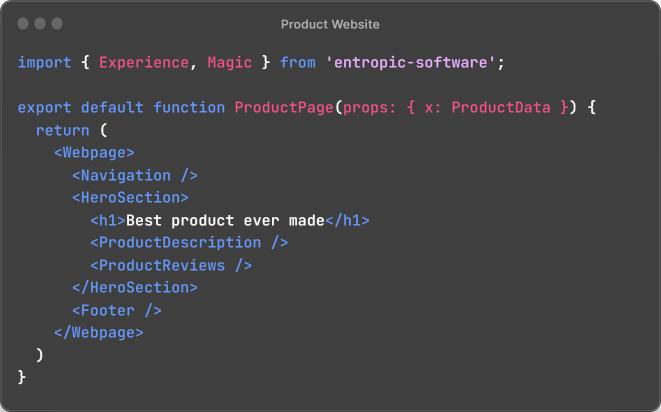The width and height of the screenshot is (661, 412).
Task: Click the ProductData type annotation
Action: [497, 108]
